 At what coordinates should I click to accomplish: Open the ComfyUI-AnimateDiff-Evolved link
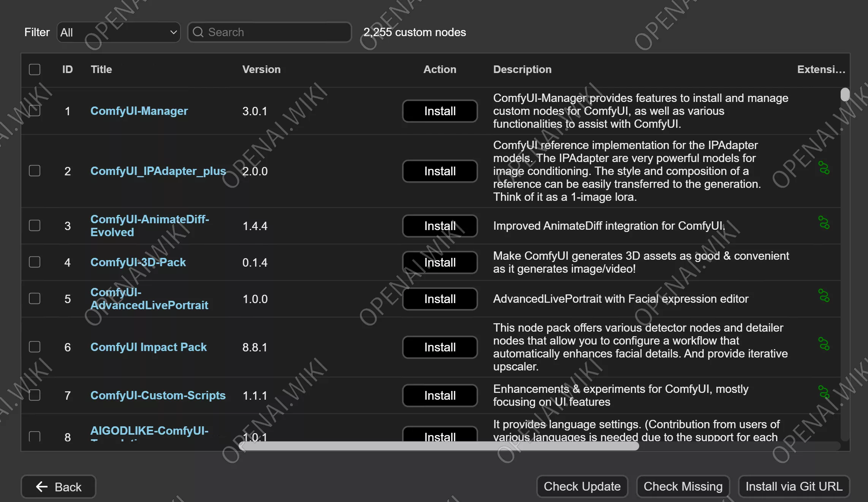150,226
